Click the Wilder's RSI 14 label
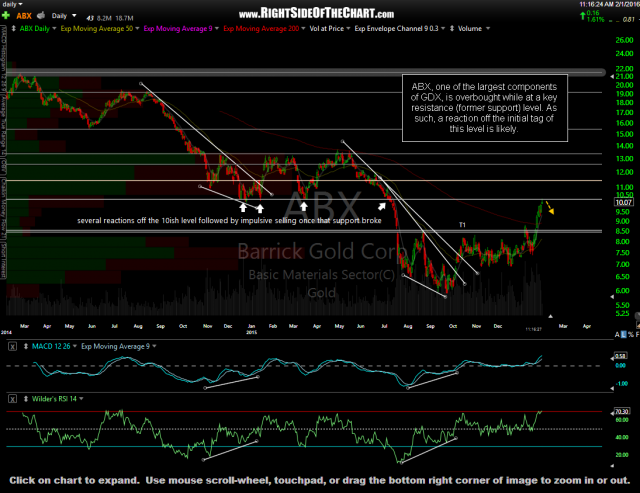This screenshot has width=640, height=493. 54,399
